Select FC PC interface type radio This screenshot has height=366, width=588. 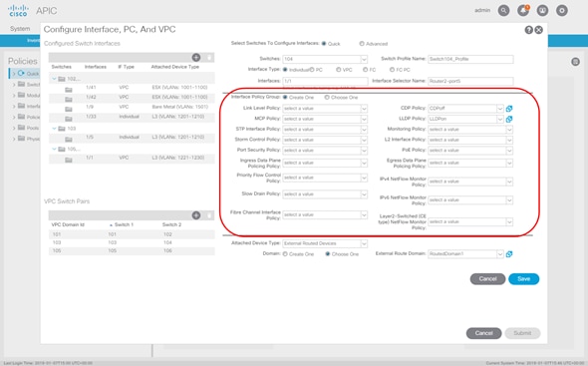point(392,70)
